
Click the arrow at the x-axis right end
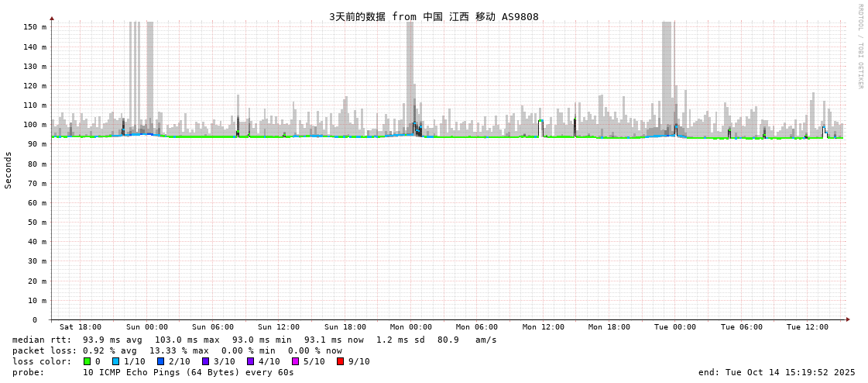(x=848, y=319)
